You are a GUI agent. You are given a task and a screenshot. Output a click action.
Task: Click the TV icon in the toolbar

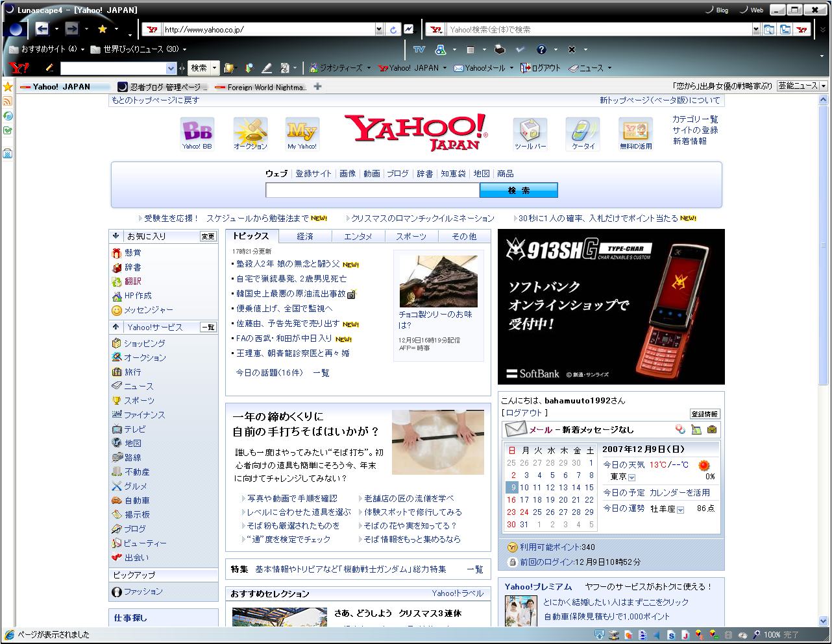[x=419, y=49]
